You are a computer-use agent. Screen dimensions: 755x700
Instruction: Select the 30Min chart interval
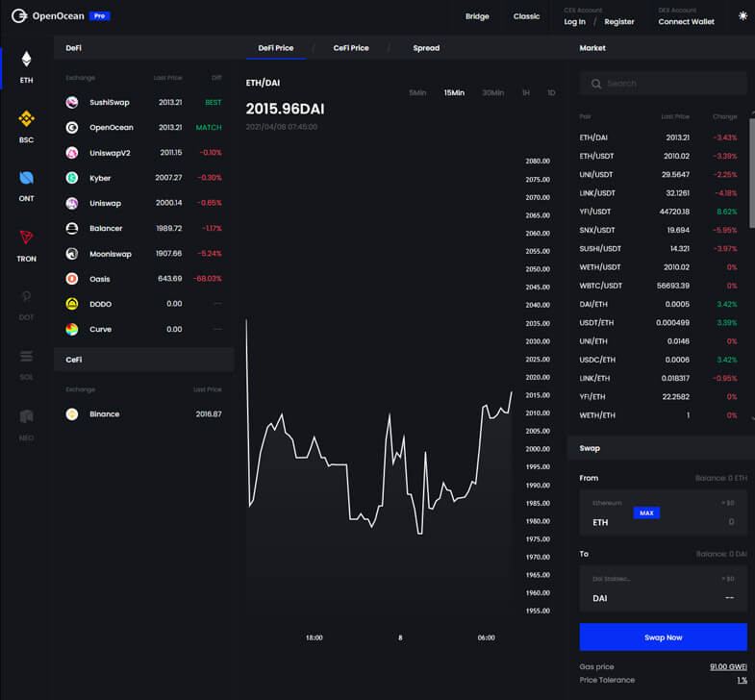coord(493,93)
